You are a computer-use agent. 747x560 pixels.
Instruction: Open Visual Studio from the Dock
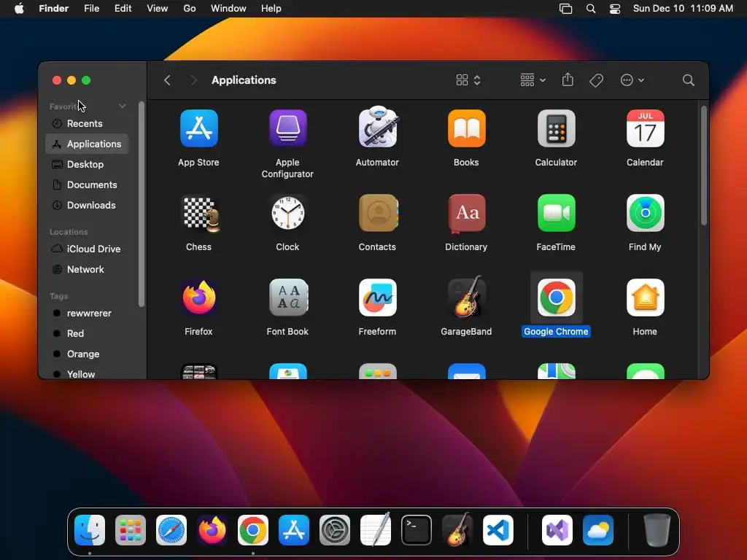(x=557, y=530)
